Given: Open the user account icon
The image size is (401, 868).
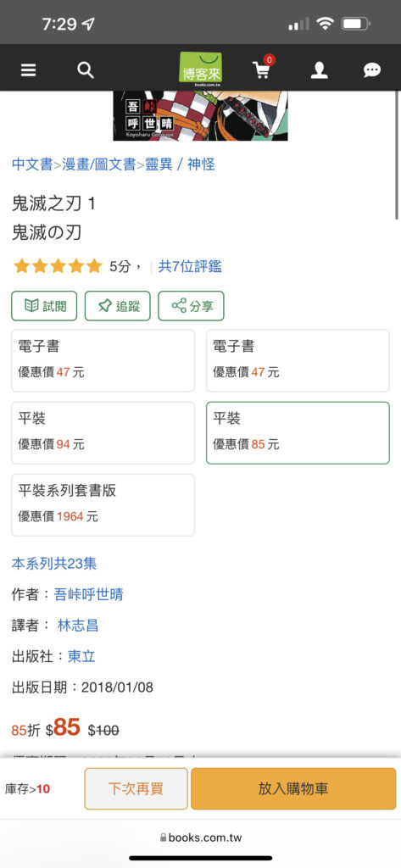Looking at the screenshot, I should [319, 70].
